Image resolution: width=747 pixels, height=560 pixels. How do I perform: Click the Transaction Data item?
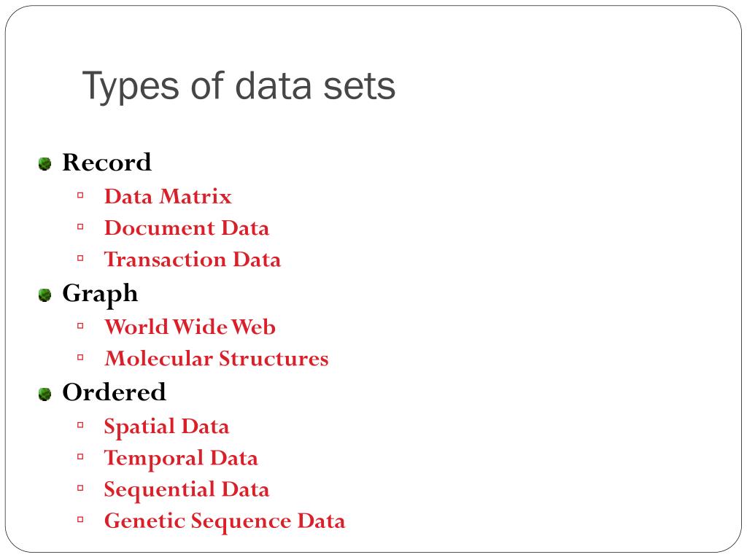[x=193, y=260]
